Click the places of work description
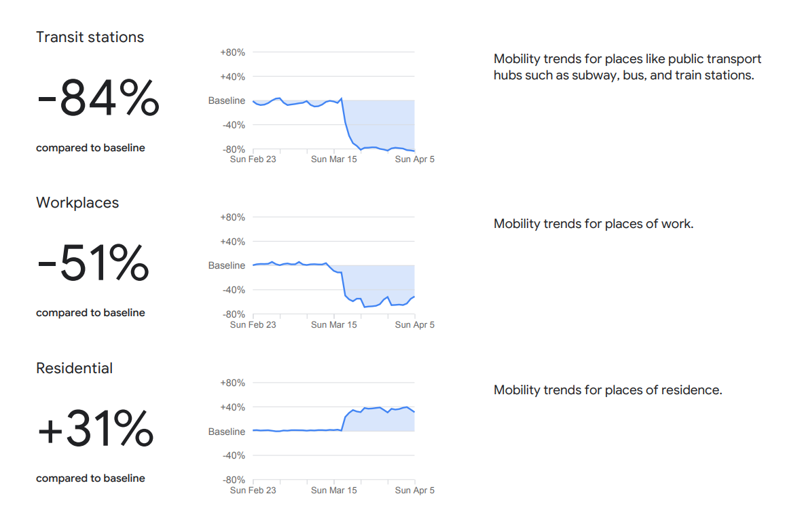 pos(593,224)
